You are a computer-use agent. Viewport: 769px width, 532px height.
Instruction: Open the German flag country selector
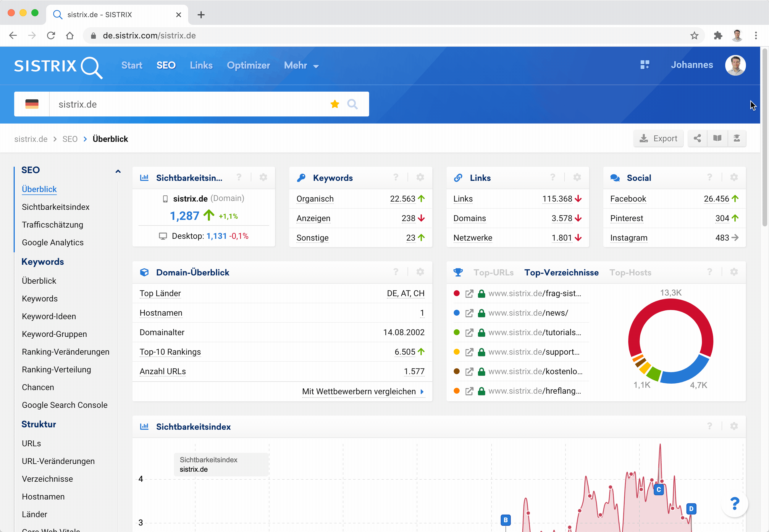pos(32,104)
